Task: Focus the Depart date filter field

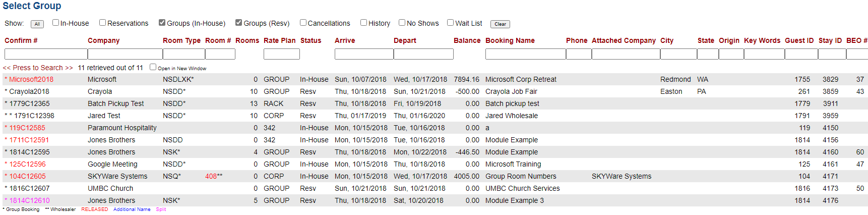Action: pos(423,54)
